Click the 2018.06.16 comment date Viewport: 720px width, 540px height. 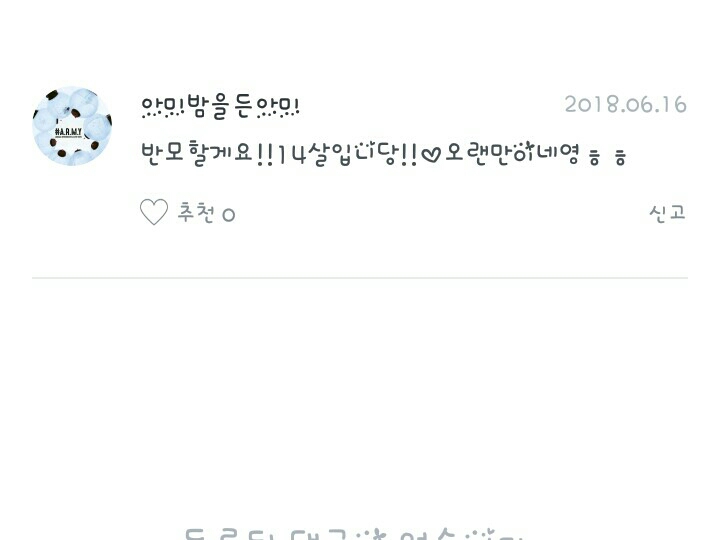click(x=625, y=105)
